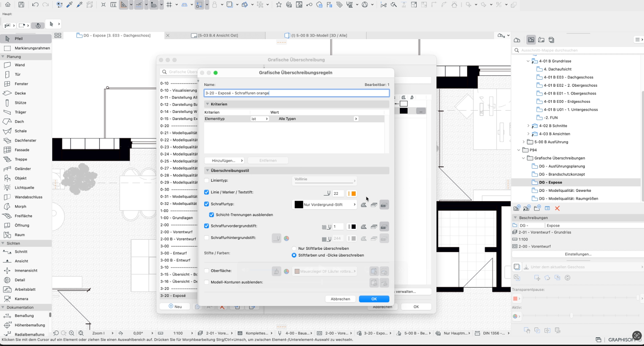
Task: Select Nur Stiftfarbe überschreiben radio
Action: pos(294,248)
